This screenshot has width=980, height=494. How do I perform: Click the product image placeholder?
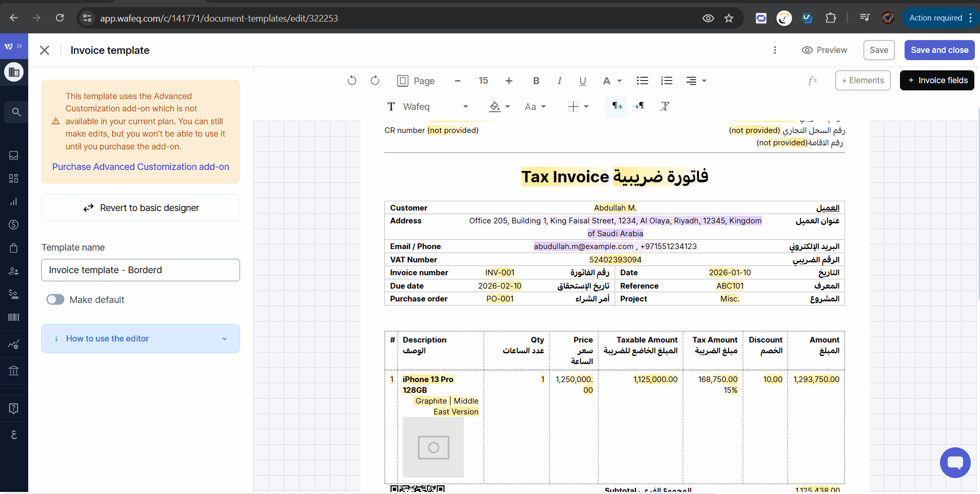coord(433,447)
